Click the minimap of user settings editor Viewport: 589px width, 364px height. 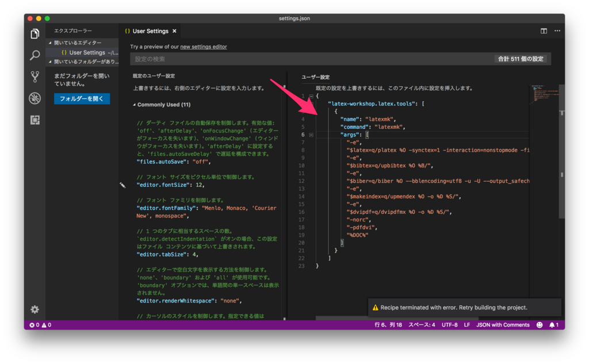click(544, 94)
